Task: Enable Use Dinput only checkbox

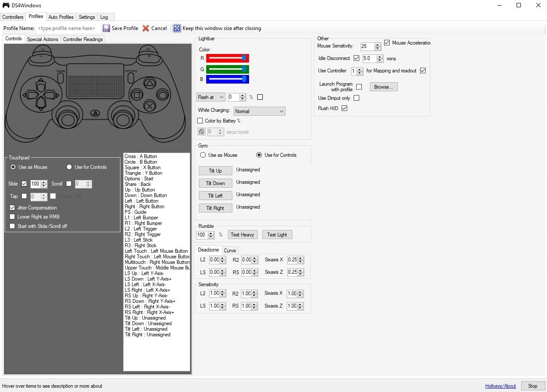Action: 356,98
